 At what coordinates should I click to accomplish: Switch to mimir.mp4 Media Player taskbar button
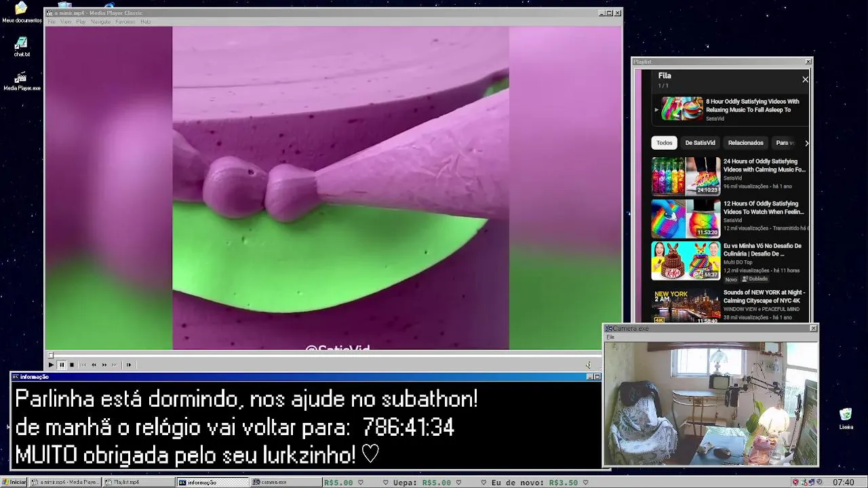pos(65,483)
